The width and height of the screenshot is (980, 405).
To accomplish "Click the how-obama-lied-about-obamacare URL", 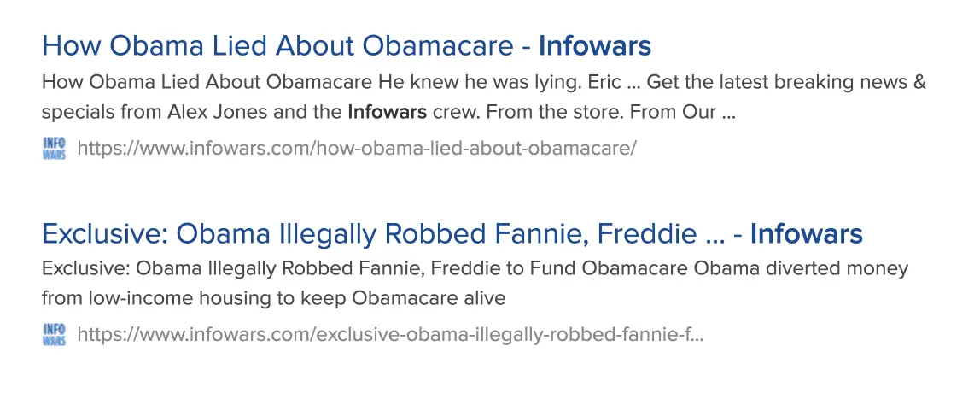I will pyautogui.click(x=357, y=148).
